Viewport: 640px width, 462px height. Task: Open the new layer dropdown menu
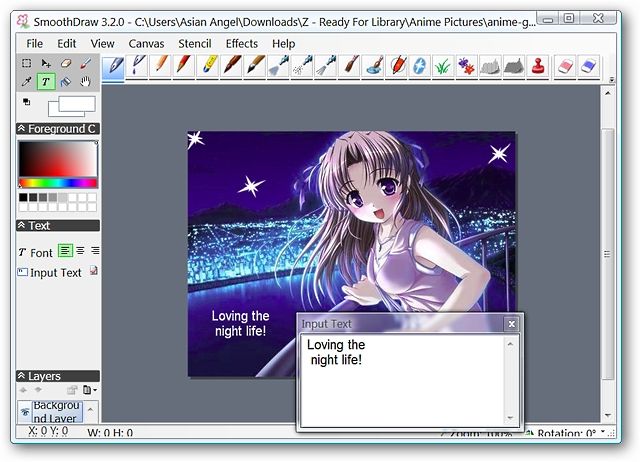click(89, 390)
